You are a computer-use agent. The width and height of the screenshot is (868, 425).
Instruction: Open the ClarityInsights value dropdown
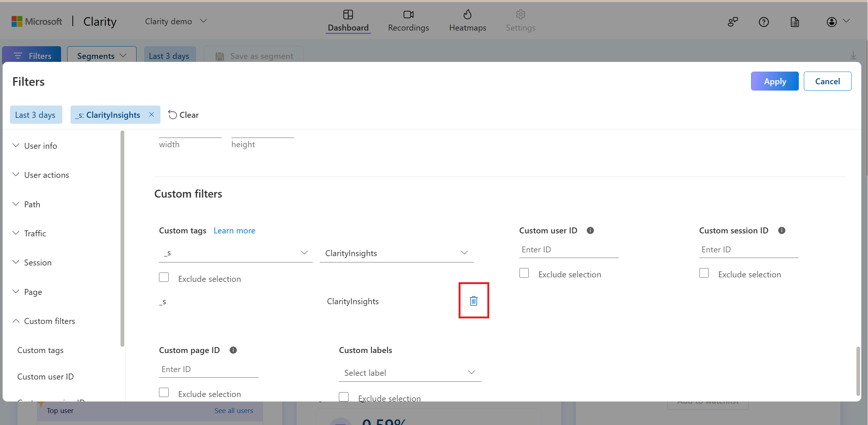(396, 253)
